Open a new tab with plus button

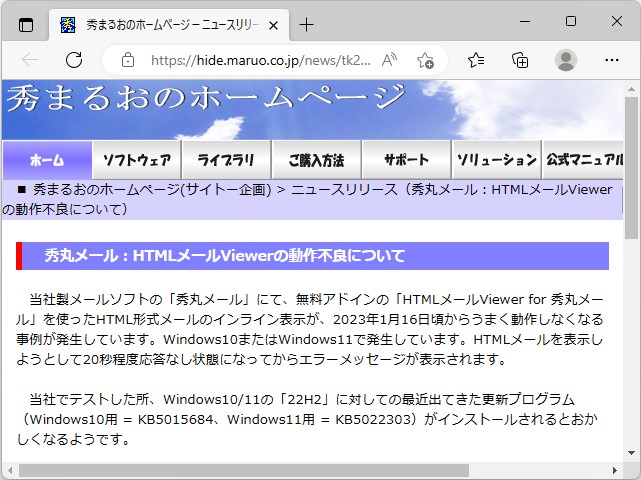[x=306, y=25]
